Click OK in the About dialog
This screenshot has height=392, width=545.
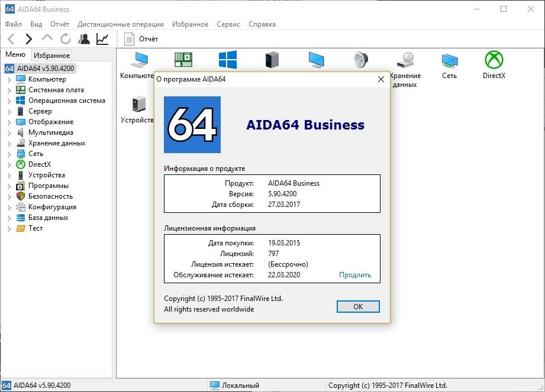(x=358, y=307)
